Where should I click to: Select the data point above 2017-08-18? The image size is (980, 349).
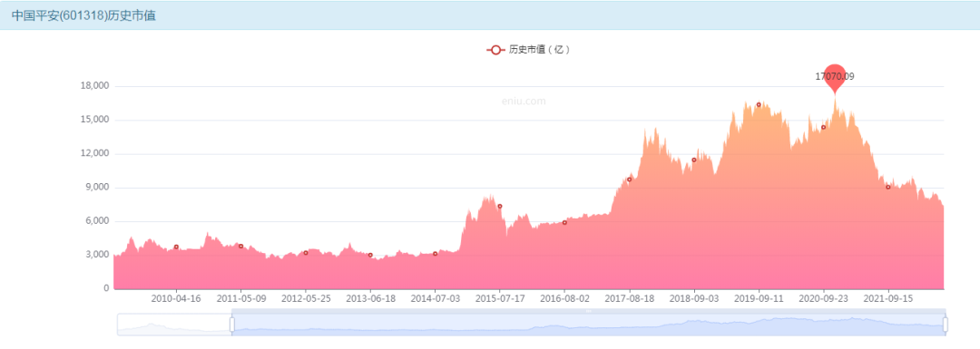click(x=630, y=179)
